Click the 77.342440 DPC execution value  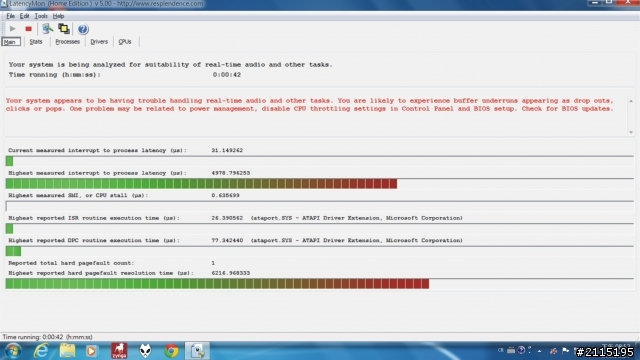click(x=227, y=240)
